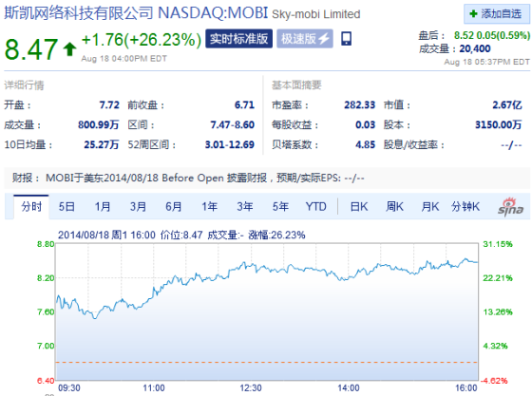Click the 盘后 after-hours price 8.52
This screenshot has height=396, width=532.
coord(464,35)
